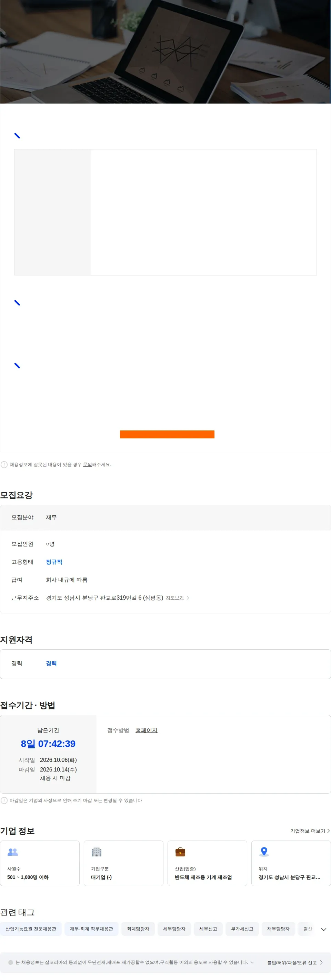Select the 산업기능요원 전문채용관 tag
Screen dimensions: 331x980
[x=31, y=929]
